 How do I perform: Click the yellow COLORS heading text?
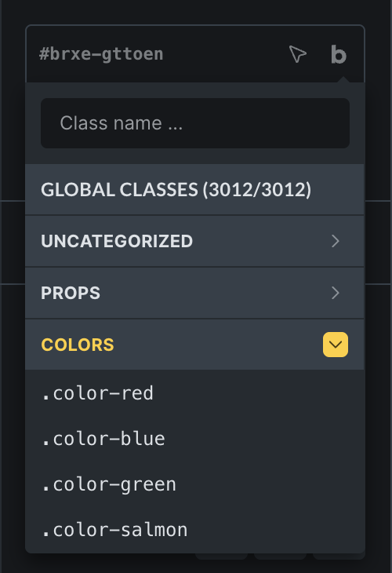pyautogui.click(x=78, y=345)
